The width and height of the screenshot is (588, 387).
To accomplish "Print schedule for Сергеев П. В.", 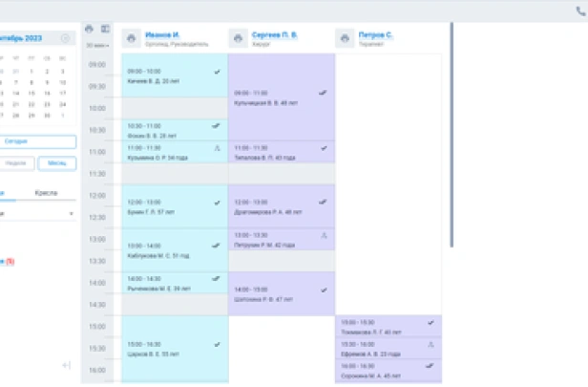I will pos(238,38).
